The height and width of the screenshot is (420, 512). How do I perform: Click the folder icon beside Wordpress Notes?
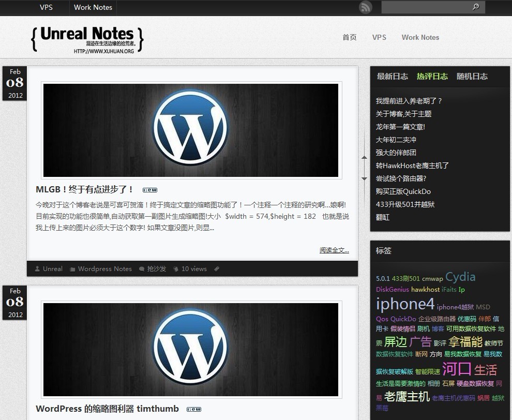tap(72, 269)
